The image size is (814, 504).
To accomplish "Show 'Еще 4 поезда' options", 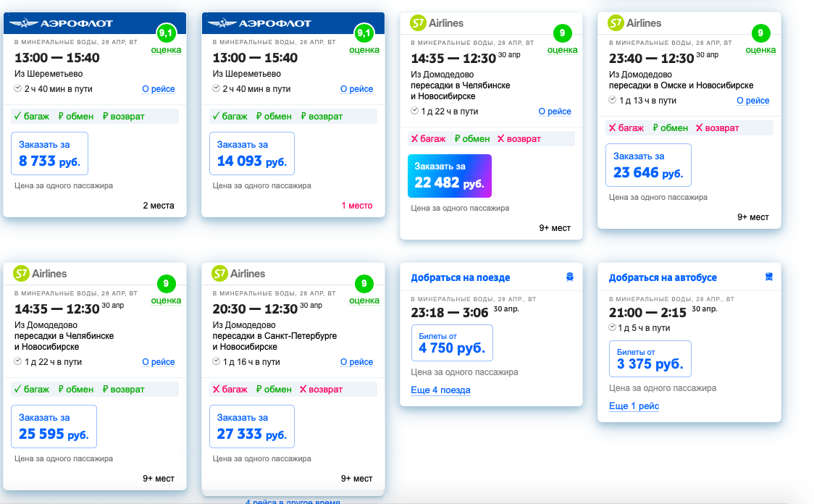I will click(441, 390).
